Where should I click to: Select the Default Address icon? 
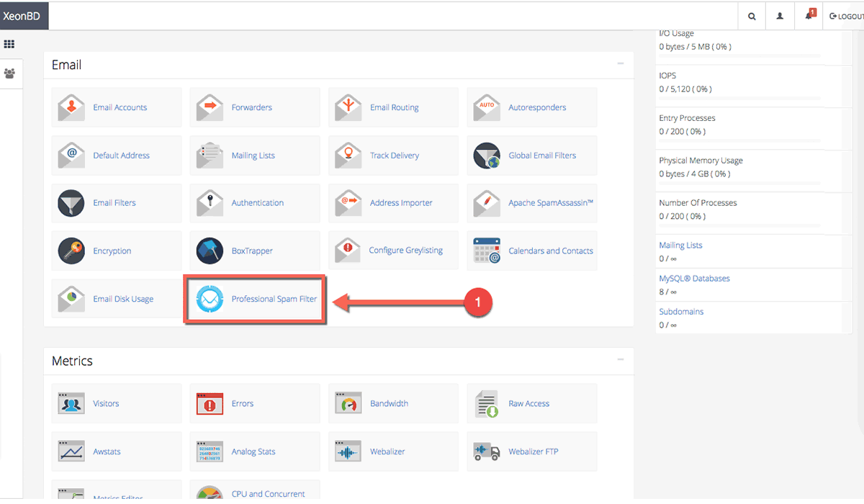click(71, 156)
